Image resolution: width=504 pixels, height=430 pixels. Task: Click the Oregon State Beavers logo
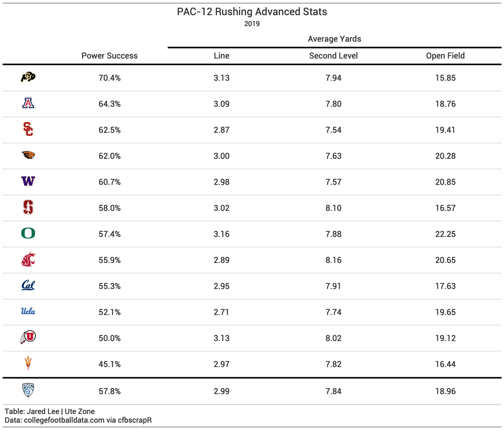point(28,155)
